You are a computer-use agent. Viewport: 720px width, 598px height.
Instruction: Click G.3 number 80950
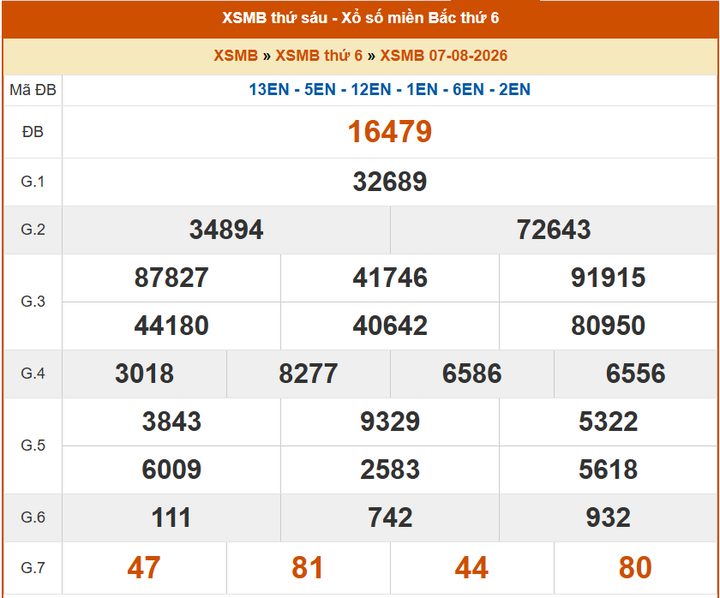click(608, 326)
